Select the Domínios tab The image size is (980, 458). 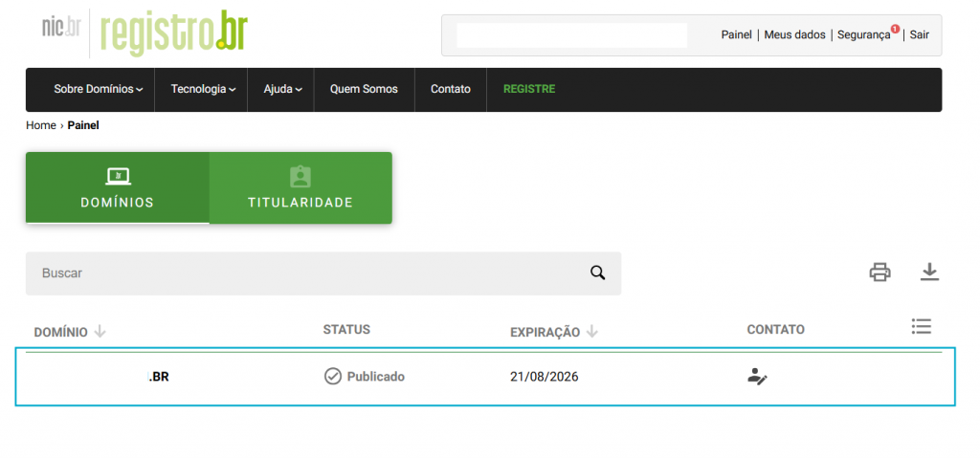[118, 188]
